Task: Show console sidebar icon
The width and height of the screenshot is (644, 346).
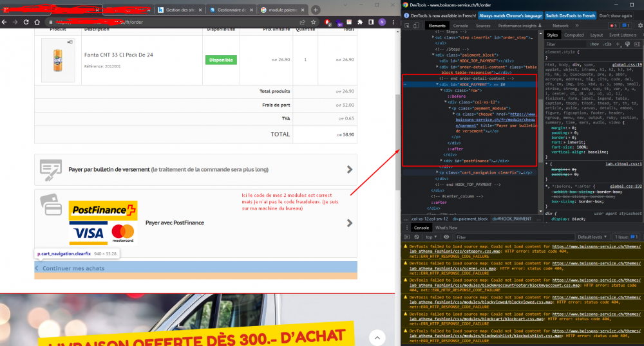Action: tap(406, 237)
